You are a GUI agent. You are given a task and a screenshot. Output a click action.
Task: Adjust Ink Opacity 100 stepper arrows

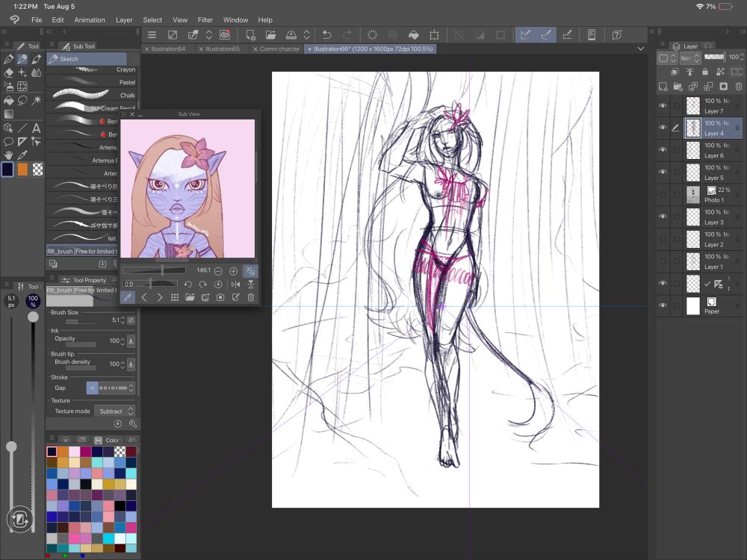[123, 341]
